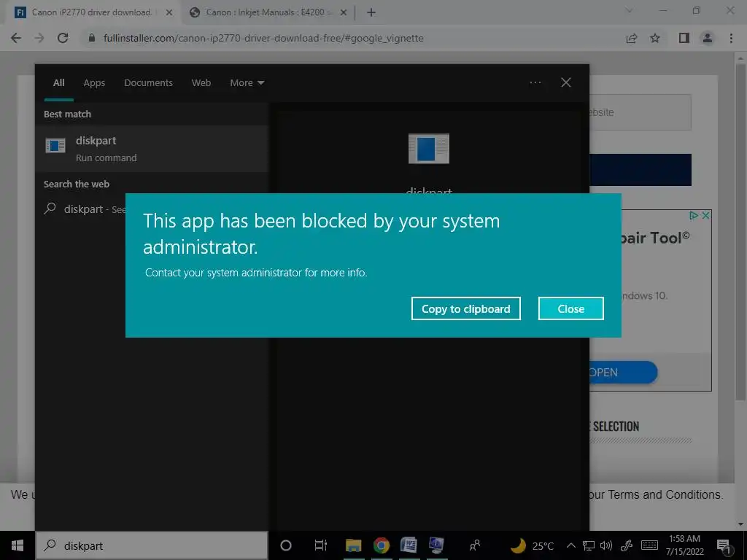Close the Canon iP2770 driver tab

169,12
